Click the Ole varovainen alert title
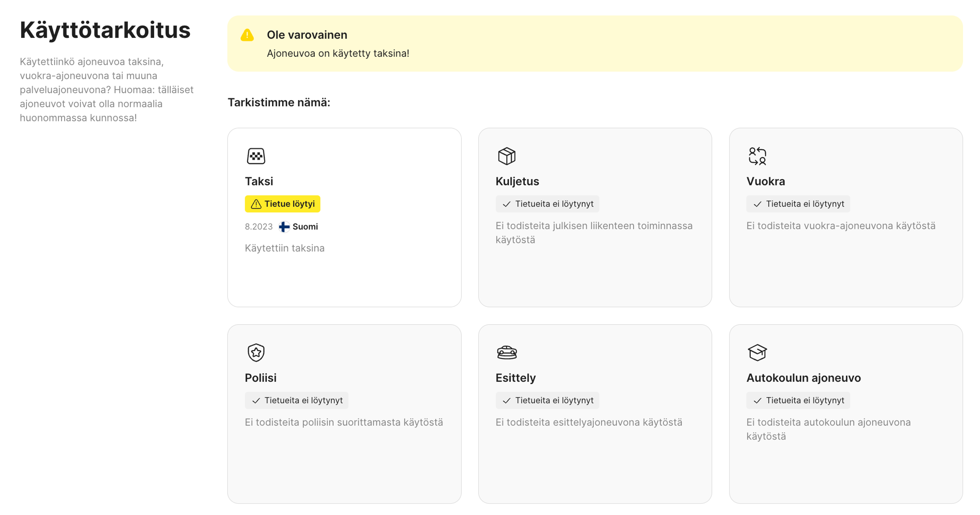The width and height of the screenshot is (980, 515). pyautogui.click(x=307, y=35)
